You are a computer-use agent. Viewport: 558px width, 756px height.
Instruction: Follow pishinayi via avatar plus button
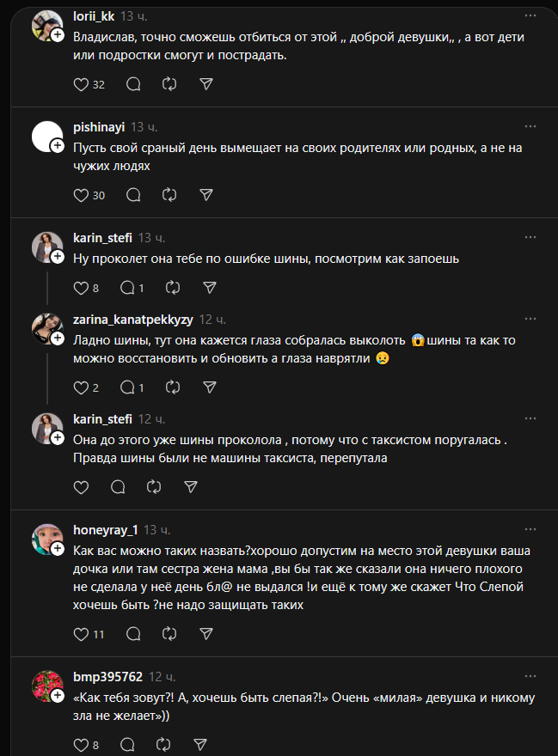click(57, 146)
